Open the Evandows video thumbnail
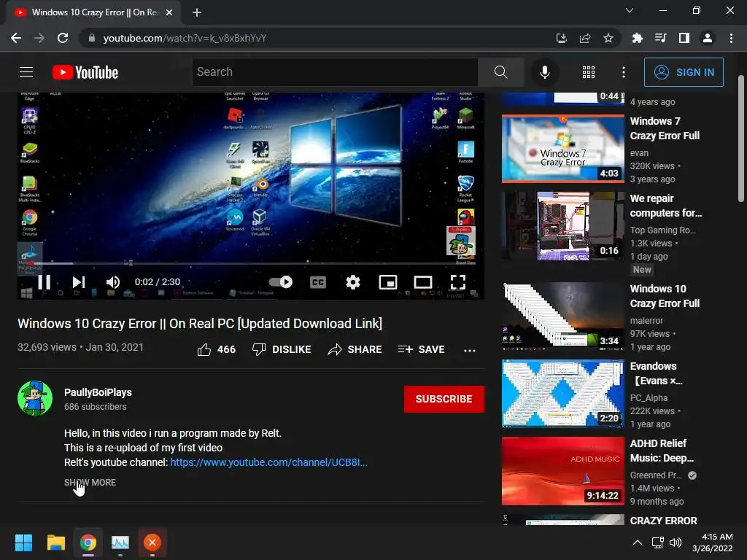 click(x=562, y=393)
